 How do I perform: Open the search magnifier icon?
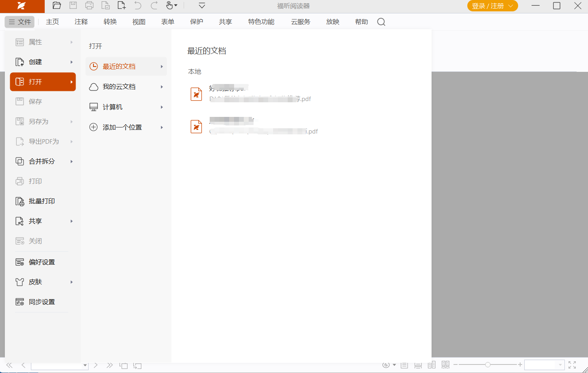381,22
